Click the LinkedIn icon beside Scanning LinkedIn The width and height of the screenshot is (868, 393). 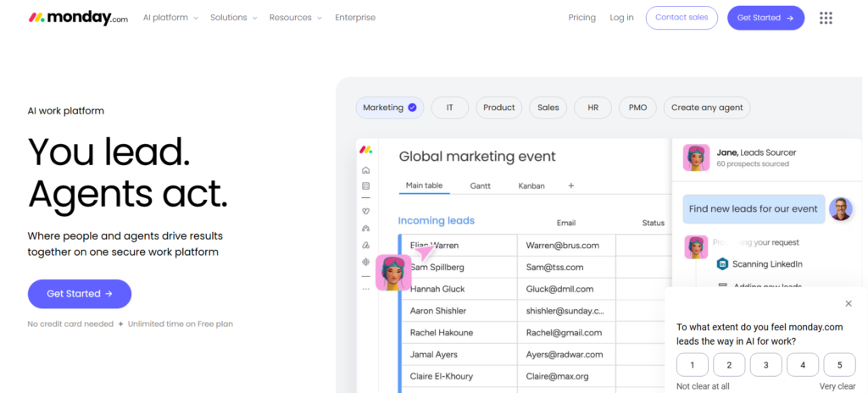click(722, 264)
